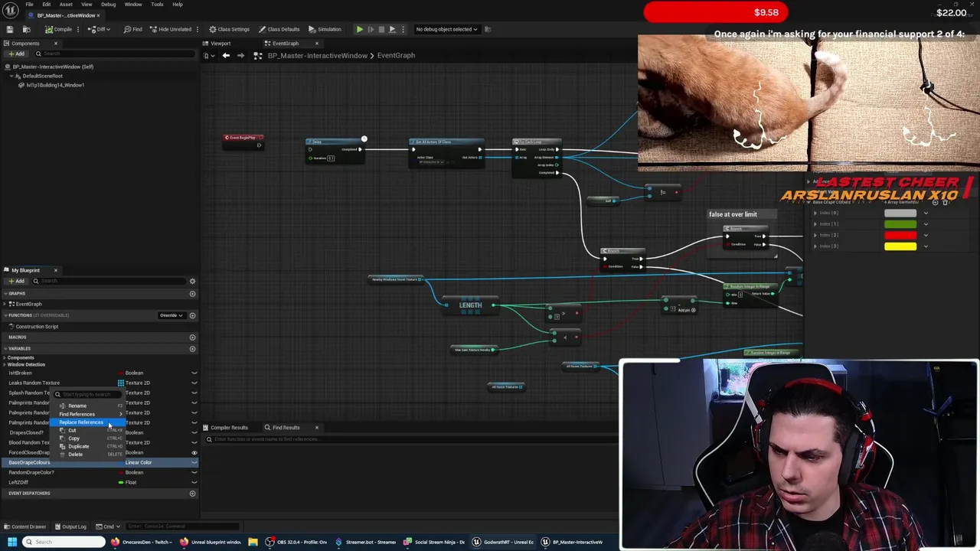The height and width of the screenshot is (551, 980).
Task: Toggle BaseDrapeColours instance editable eye
Action: click(194, 462)
